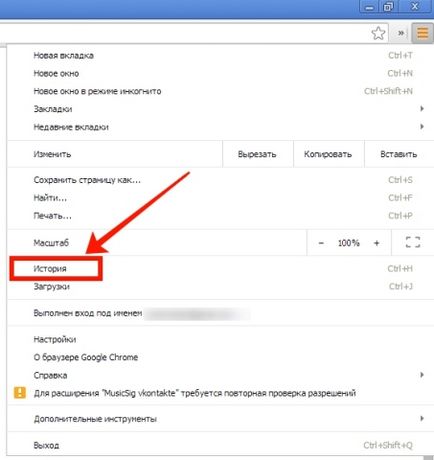Click the Chrome hamburger menu button
Screen dimensions: 434x460
423,33
